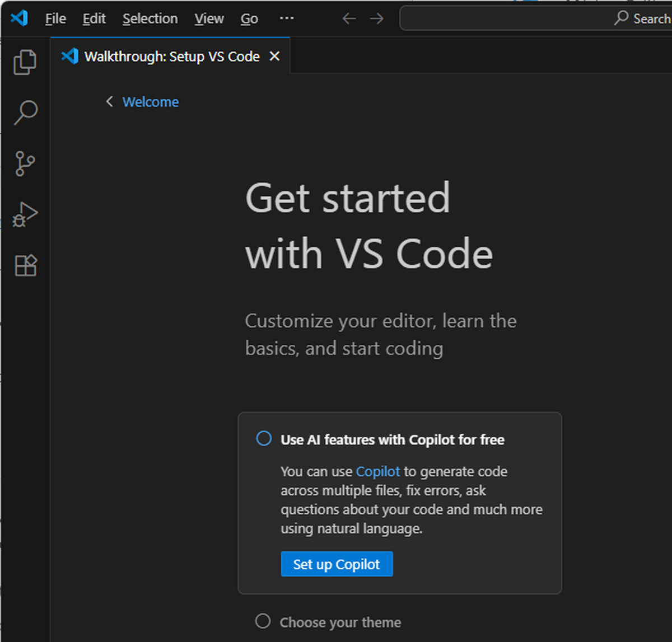The width and height of the screenshot is (672, 642).
Task: Open the Extensions marketplace icon
Action: pyautogui.click(x=25, y=265)
